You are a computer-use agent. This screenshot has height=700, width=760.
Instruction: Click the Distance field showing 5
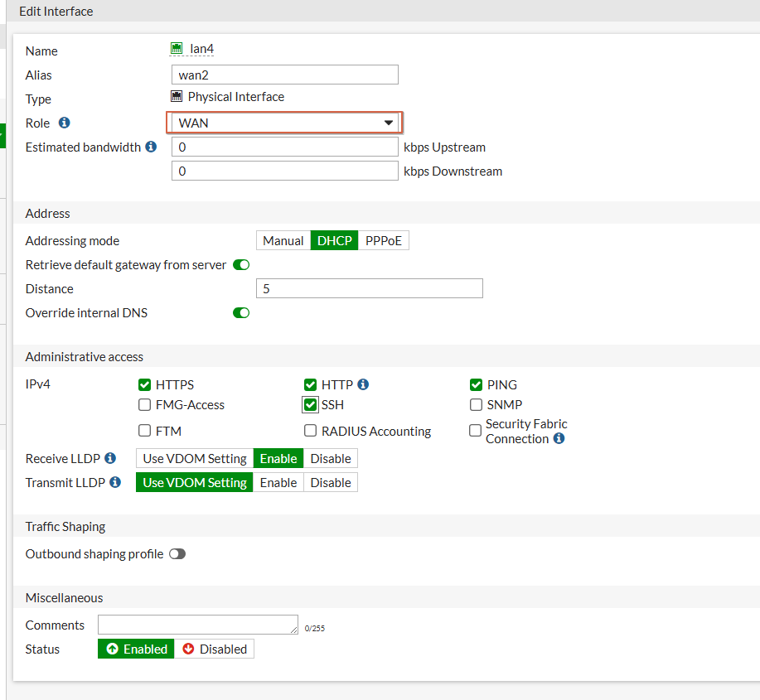(x=370, y=288)
